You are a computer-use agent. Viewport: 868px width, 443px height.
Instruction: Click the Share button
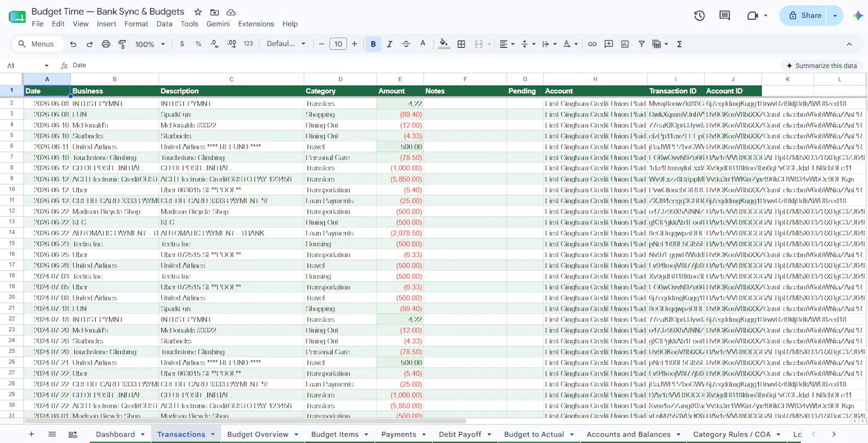point(805,16)
